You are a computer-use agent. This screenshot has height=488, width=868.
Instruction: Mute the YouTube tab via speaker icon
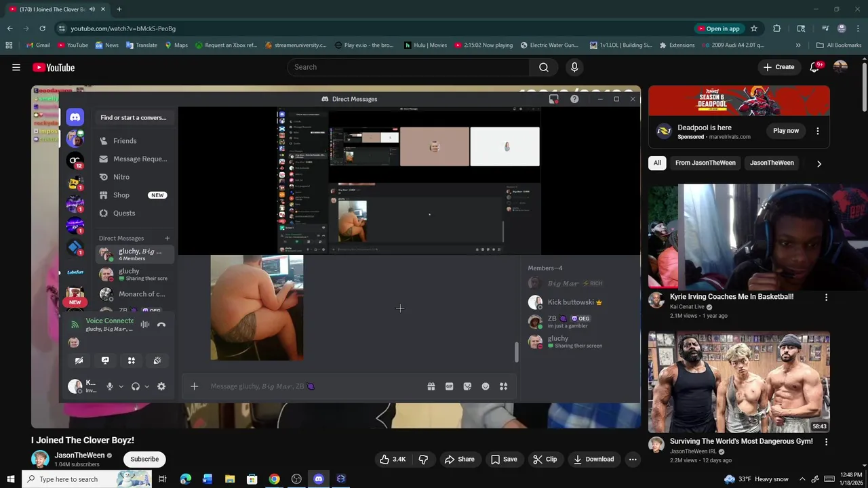pos(92,9)
